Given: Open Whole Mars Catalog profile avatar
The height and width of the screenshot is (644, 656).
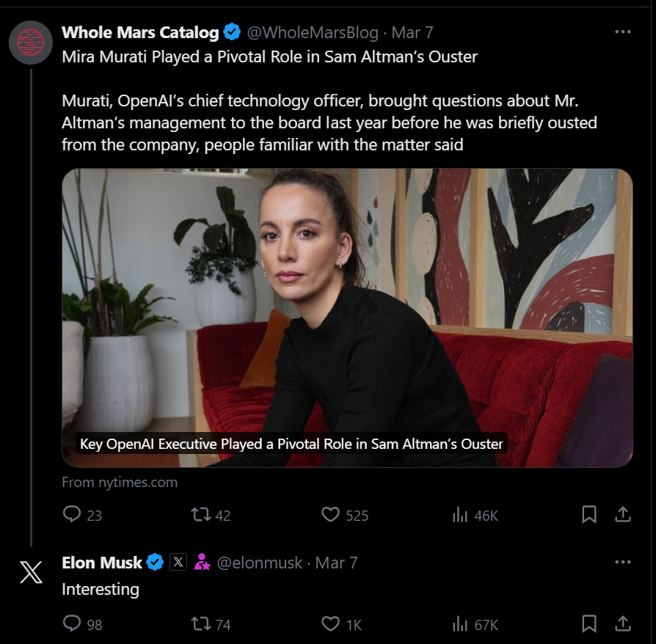Looking at the screenshot, I should 31,43.
